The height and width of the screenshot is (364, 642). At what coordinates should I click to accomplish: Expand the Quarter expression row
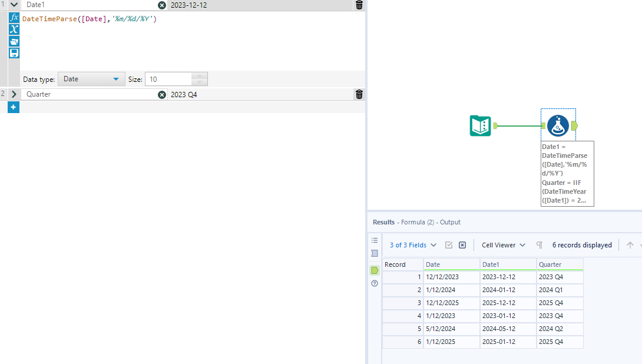(14, 94)
